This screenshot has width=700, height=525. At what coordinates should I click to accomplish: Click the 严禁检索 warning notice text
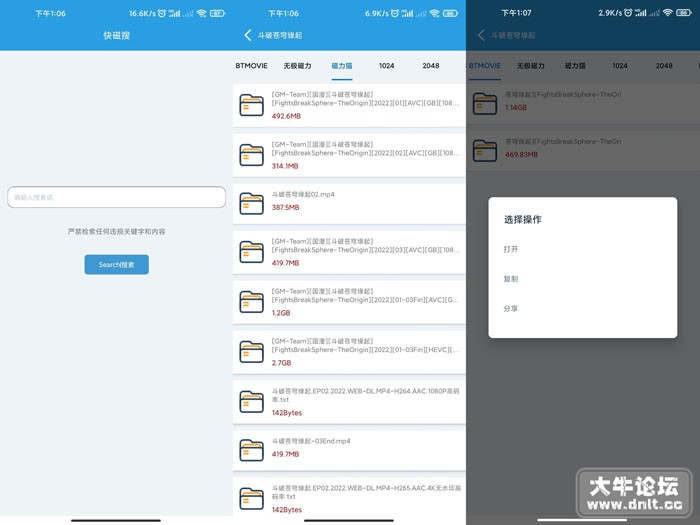[117, 231]
